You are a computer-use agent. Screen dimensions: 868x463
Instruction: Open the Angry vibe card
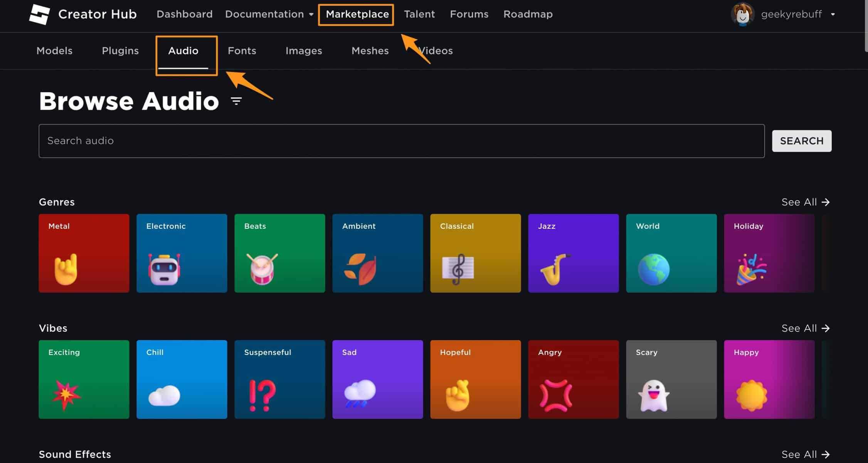point(574,379)
